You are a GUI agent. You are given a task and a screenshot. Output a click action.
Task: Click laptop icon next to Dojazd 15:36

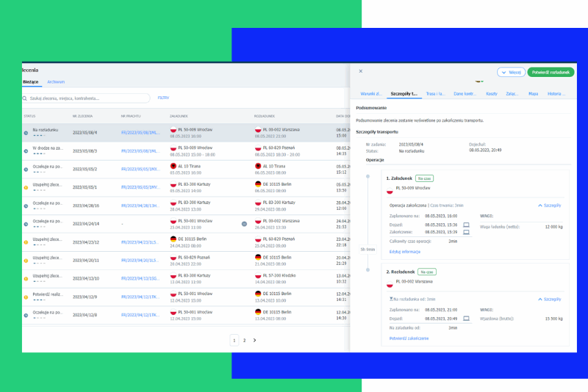465,225
